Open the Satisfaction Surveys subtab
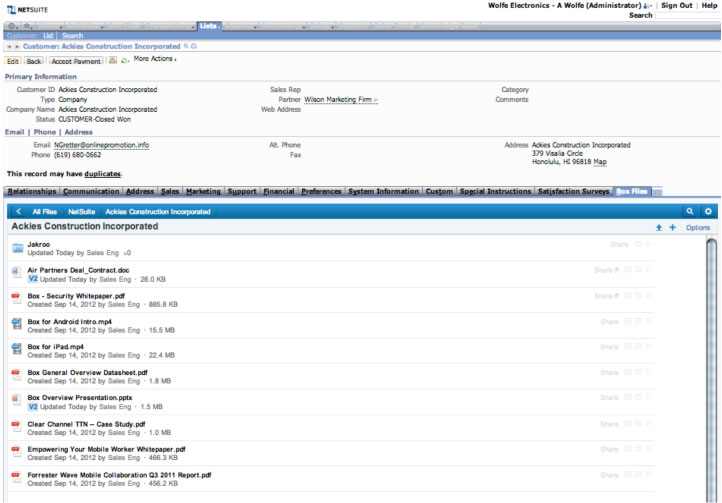Screen dimensions: 722x503 click(x=574, y=191)
